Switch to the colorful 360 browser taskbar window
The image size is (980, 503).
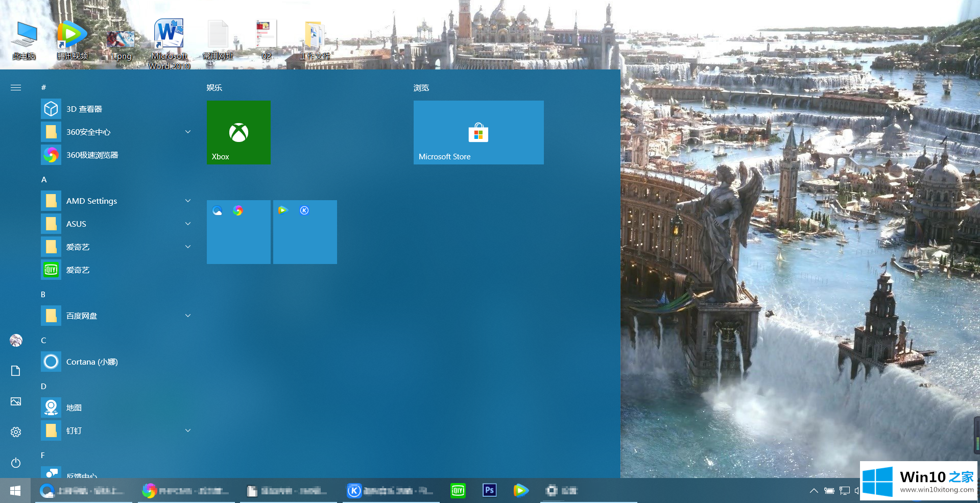tap(186, 491)
